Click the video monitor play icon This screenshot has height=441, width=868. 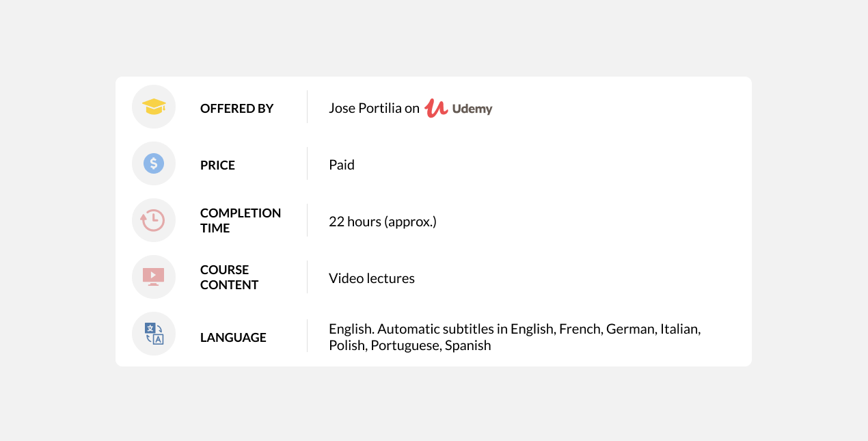154,276
